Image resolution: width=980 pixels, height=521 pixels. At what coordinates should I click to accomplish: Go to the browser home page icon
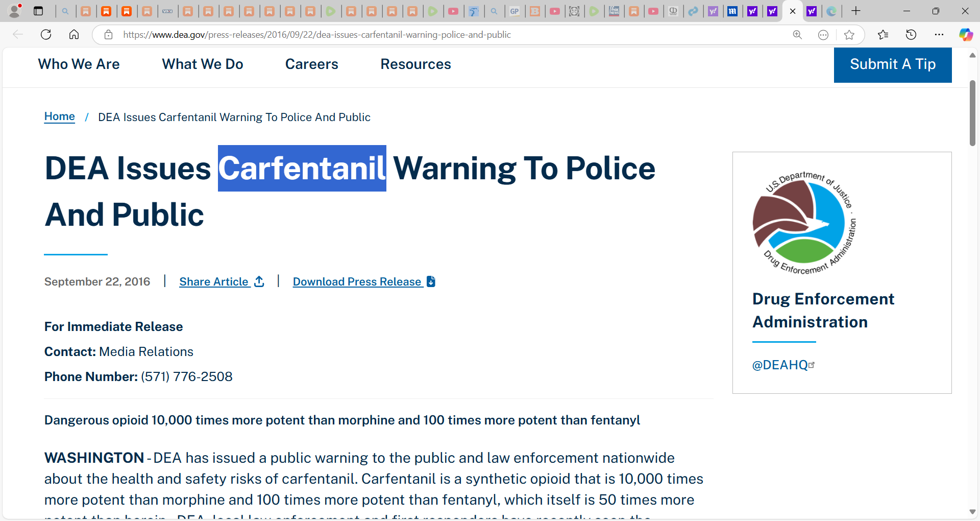coord(74,34)
